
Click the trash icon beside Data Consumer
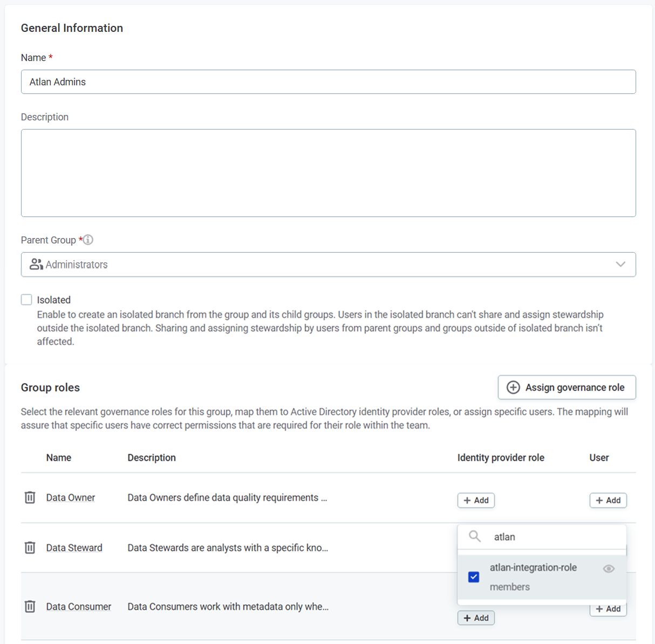coord(30,606)
